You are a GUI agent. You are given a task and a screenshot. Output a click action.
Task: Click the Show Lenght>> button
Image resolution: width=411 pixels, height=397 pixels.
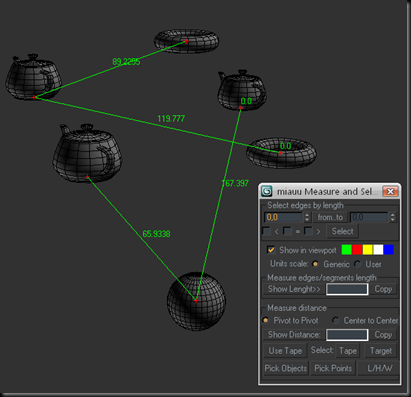point(294,289)
